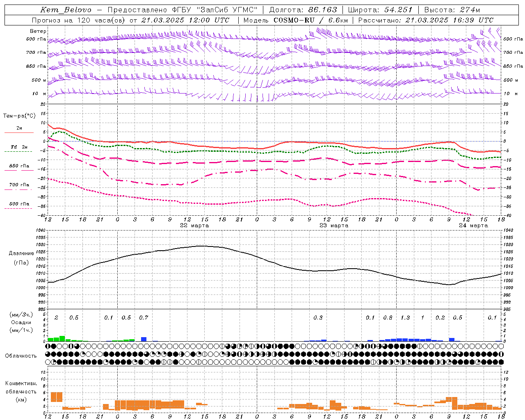The width and height of the screenshot is (525, 420).
Task: Click the 'Модель COSMO-RU / 6.6км' label
Action: [296, 20]
